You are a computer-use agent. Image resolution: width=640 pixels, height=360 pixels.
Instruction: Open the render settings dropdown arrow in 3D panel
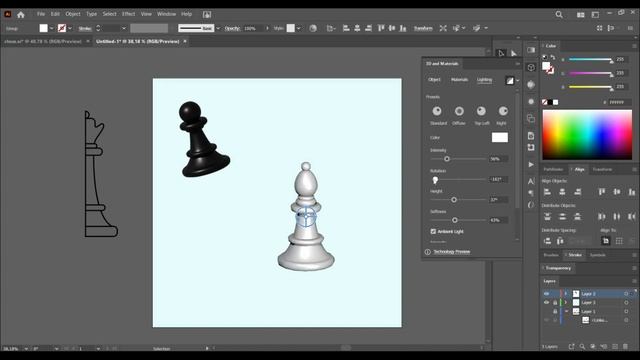[x=518, y=81]
